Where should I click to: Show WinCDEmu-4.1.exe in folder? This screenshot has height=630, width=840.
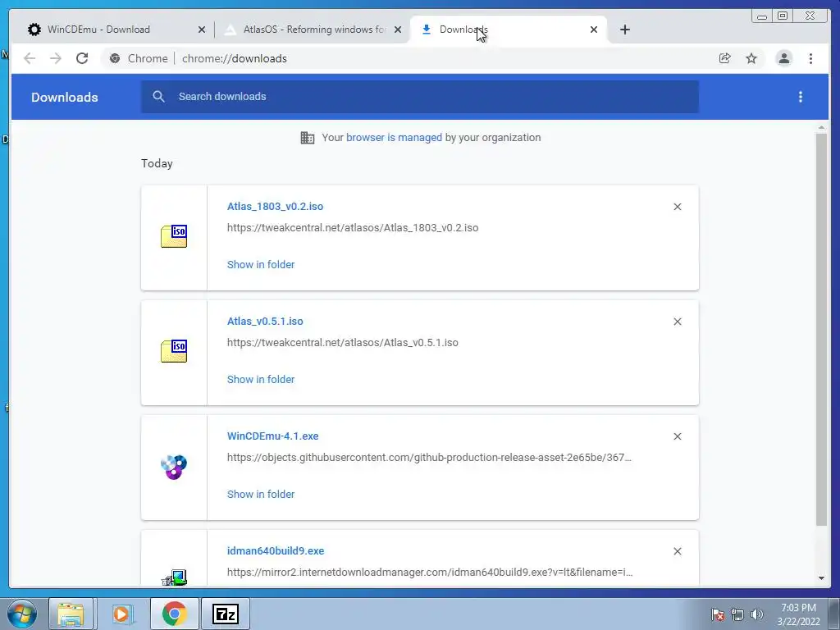261,495
